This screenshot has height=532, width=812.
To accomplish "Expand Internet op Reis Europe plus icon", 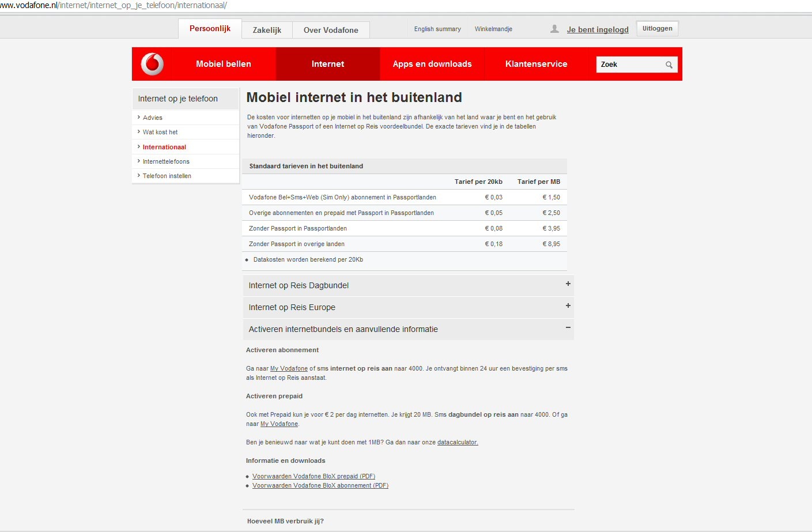I will [x=568, y=305].
